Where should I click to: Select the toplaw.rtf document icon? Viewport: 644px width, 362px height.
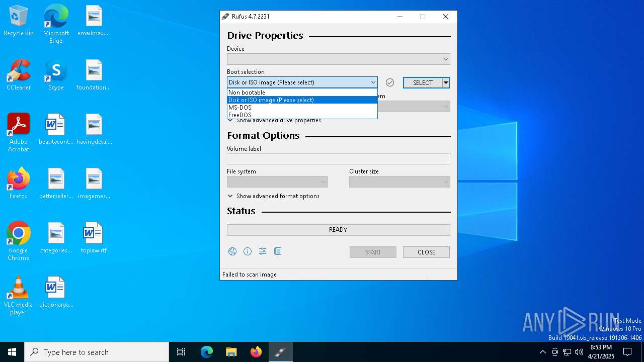point(94,238)
